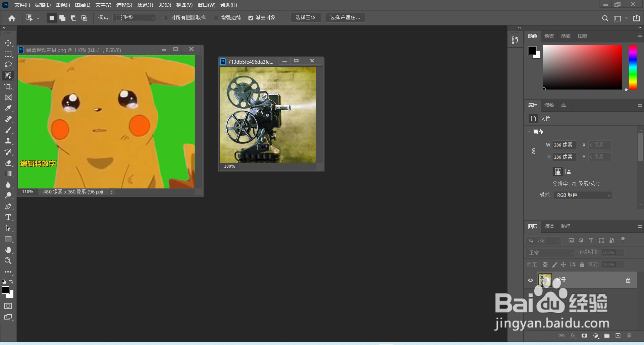The width and height of the screenshot is (644, 345).
Task: Select the Hand tool
Action: coord(8,250)
